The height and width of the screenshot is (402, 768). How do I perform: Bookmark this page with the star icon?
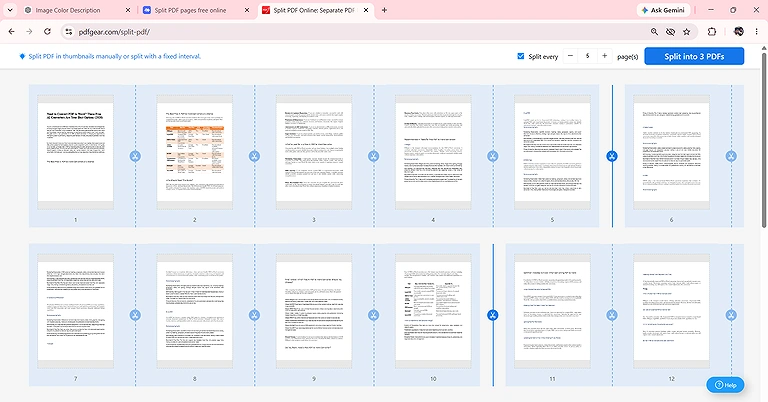click(687, 32)
